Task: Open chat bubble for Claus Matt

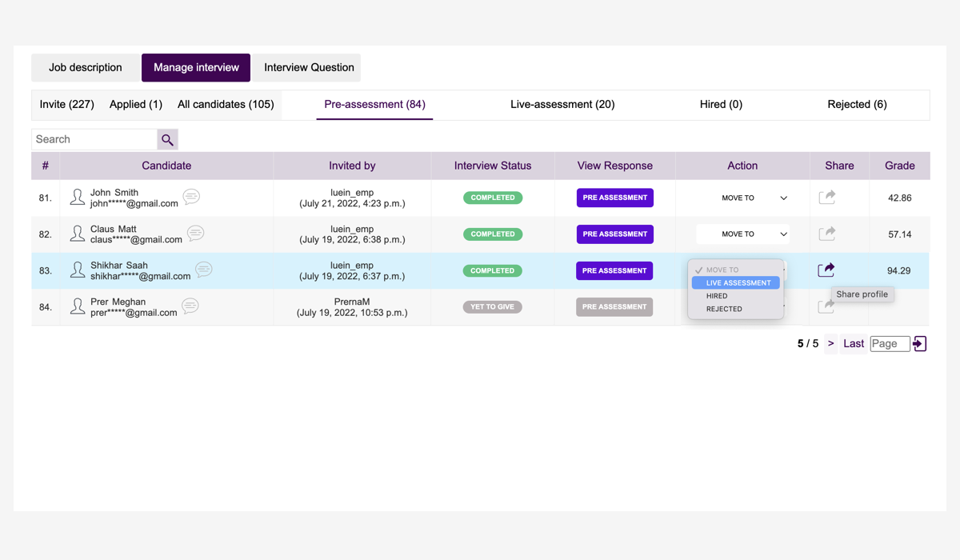Action: [195, 234]
